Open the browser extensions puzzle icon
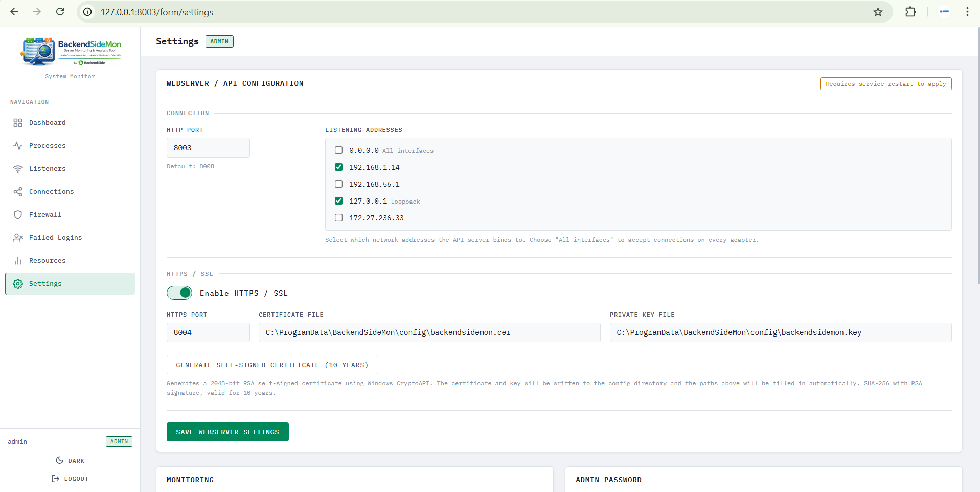The height and width of the screenshot is (492, 980). (910, 12)
